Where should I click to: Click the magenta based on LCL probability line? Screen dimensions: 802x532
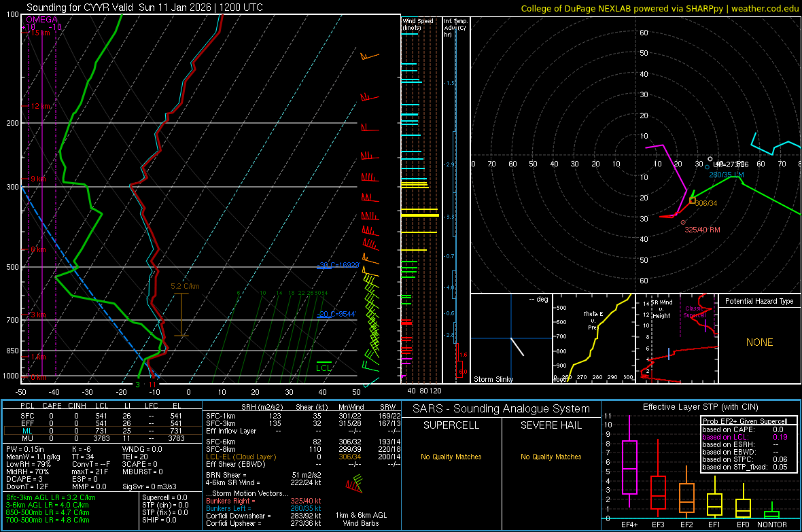(x=745, y=437)
